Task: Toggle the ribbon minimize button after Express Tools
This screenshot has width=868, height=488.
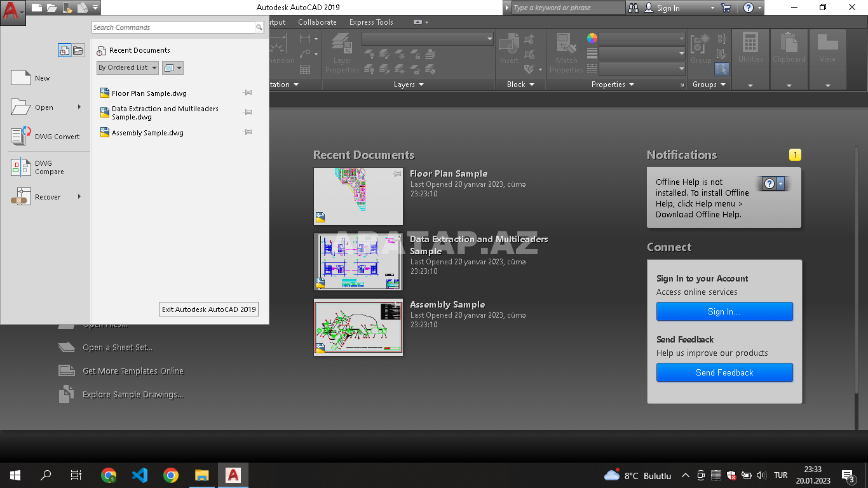Action: coord(417,22)
